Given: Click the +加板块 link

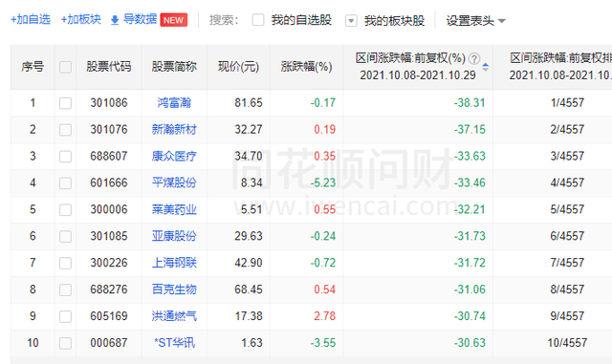Looking at the screenshot, I should (80, 19).
